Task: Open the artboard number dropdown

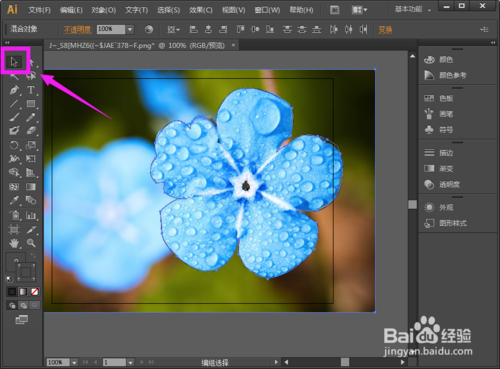Action: tap(130, 362)
